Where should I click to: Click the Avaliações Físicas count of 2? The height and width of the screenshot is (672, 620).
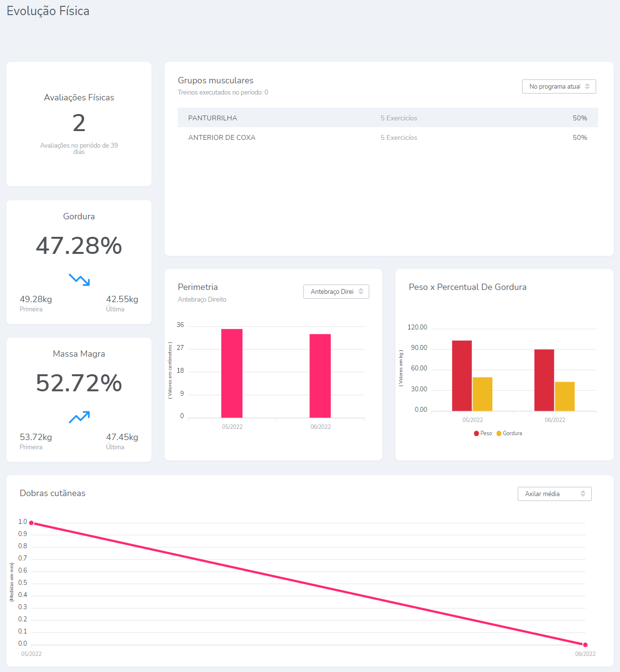[79, 123]
